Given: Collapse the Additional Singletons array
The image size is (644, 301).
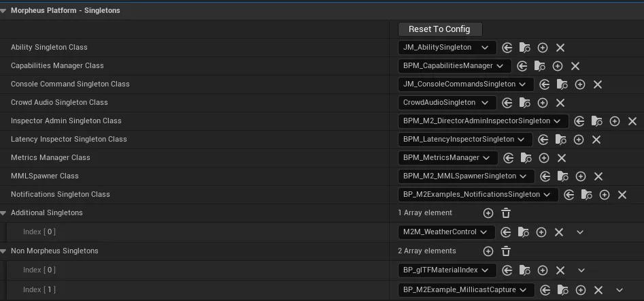Looking at the screenshot, I should (x=3, y=213).
